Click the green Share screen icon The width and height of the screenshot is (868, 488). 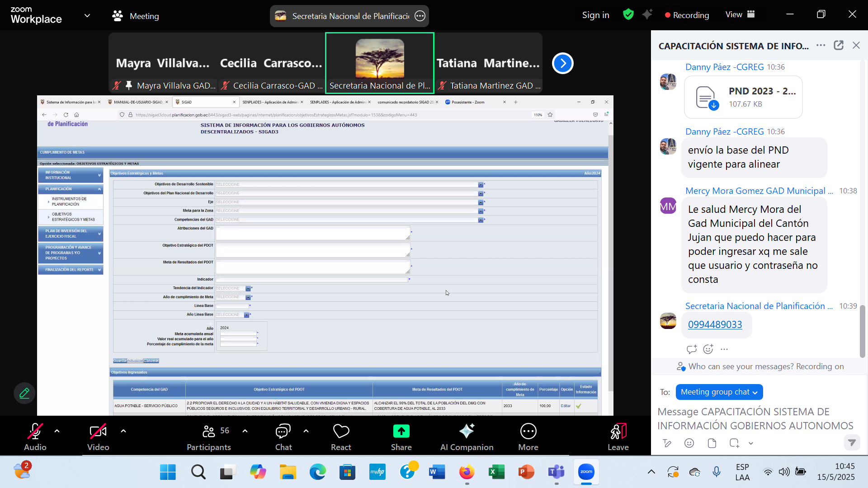click(x=401, y=431)
